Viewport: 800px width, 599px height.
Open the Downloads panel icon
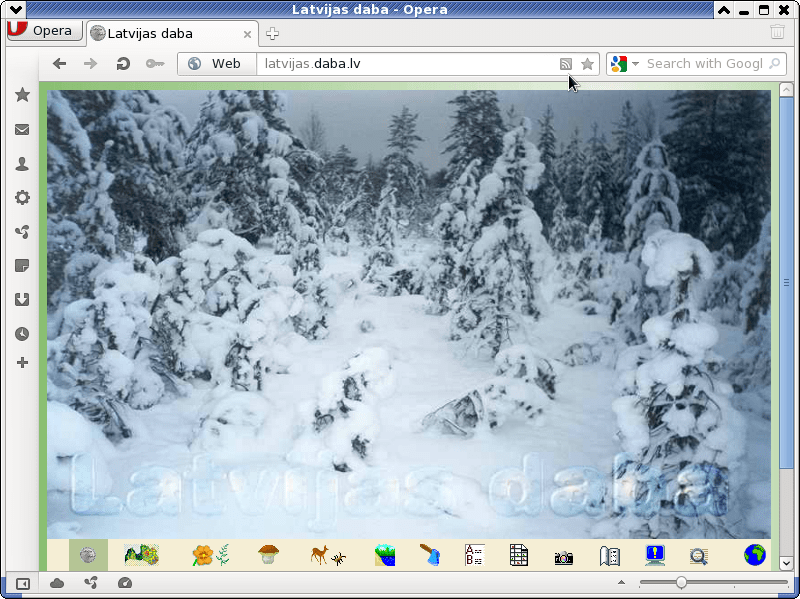22,300
